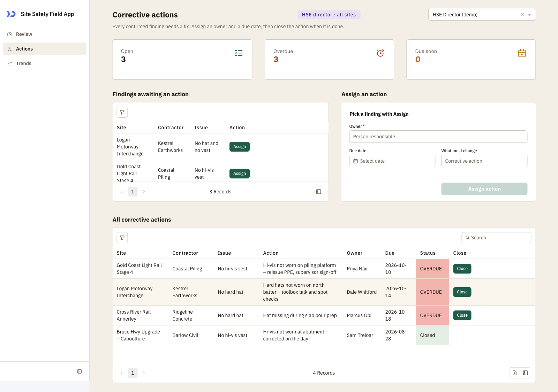Select Actions in the sidebar
Image resolution: width=558 pixels, height=392 pixels.
[45, 49]
